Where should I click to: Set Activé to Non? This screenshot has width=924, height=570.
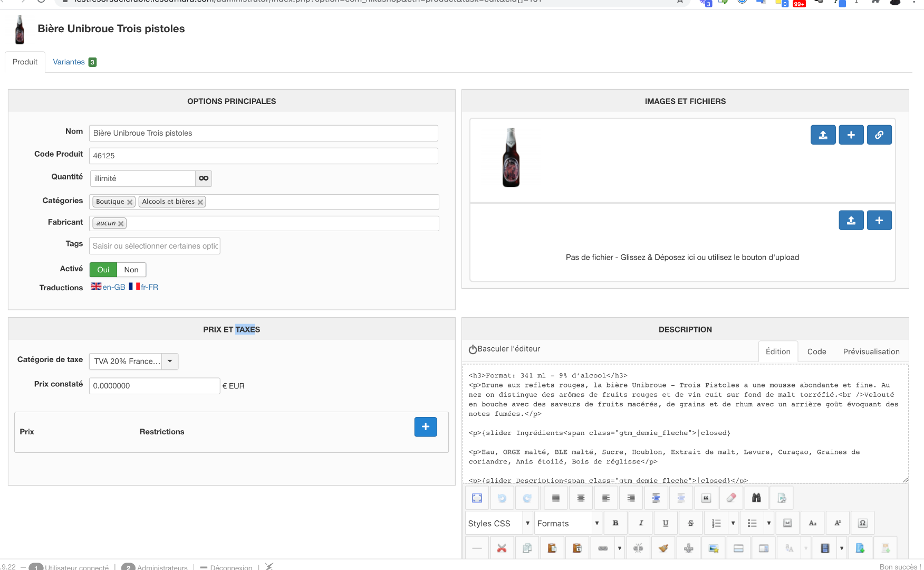click(131, 270)
